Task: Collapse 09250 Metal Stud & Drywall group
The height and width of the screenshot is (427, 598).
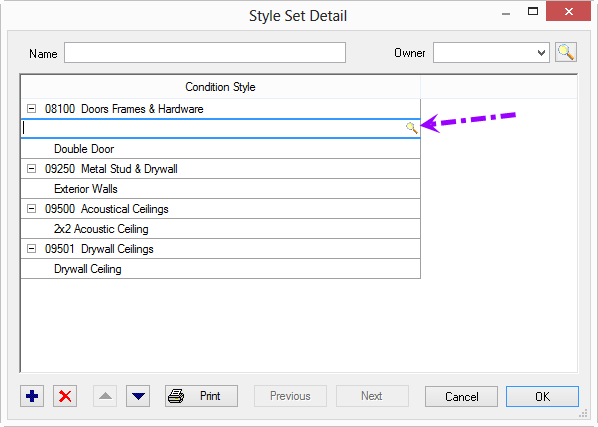Action: [x=31, y=169]
